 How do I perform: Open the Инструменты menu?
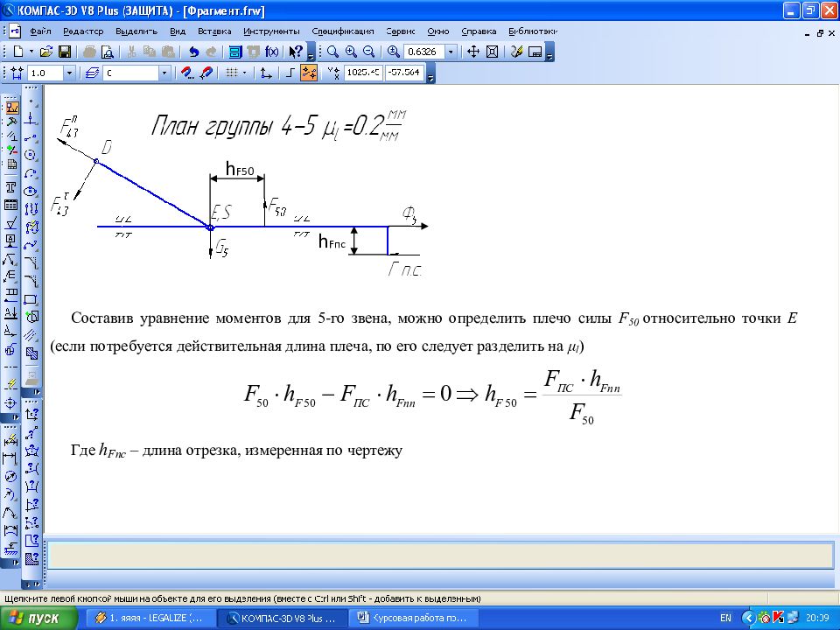point(270,30)
